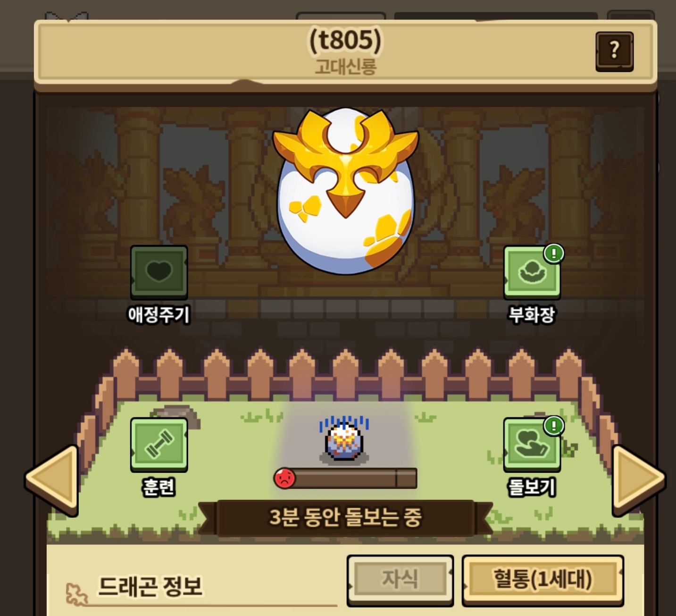Click the mood gauge bar under the egg

(x=345, y=478)
